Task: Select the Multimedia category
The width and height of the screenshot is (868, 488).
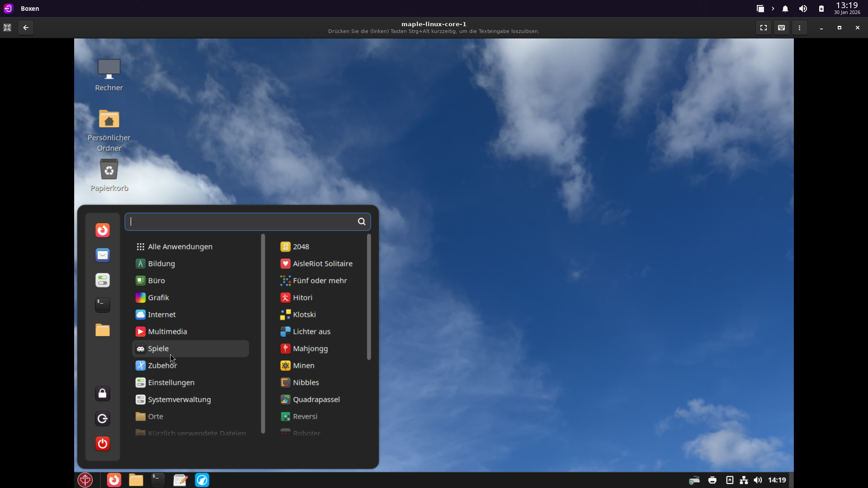Action: [x=167, y=332]
